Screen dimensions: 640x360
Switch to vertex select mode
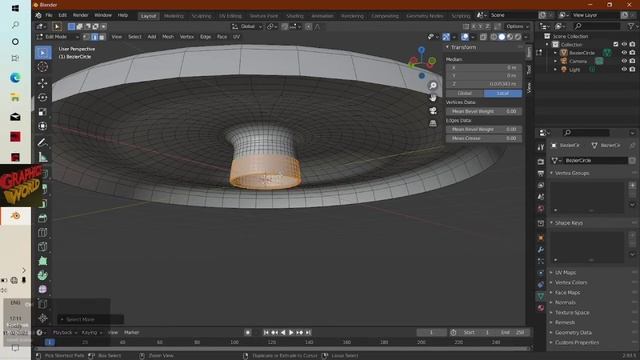pyautogui.click(x=87, y=37)
